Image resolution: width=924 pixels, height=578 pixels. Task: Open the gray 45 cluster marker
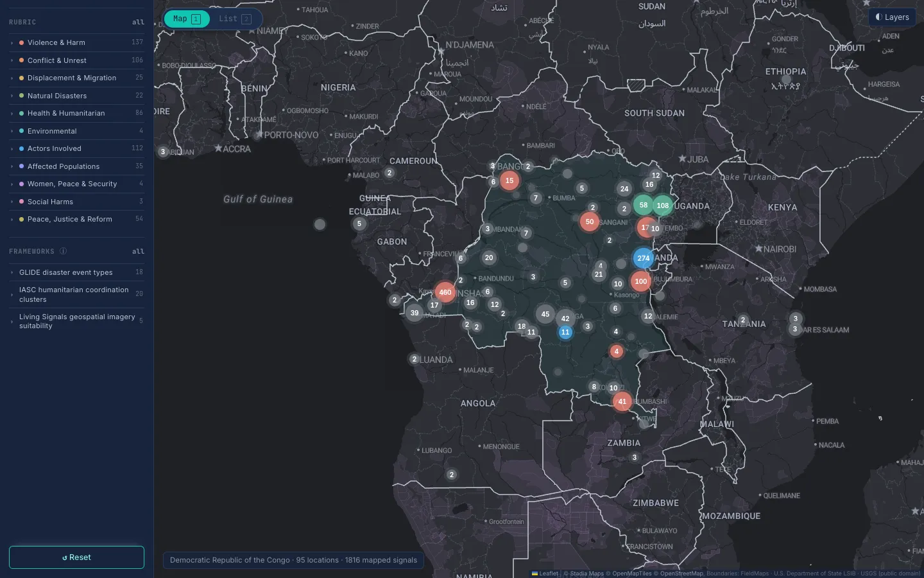tap(545, 314)
